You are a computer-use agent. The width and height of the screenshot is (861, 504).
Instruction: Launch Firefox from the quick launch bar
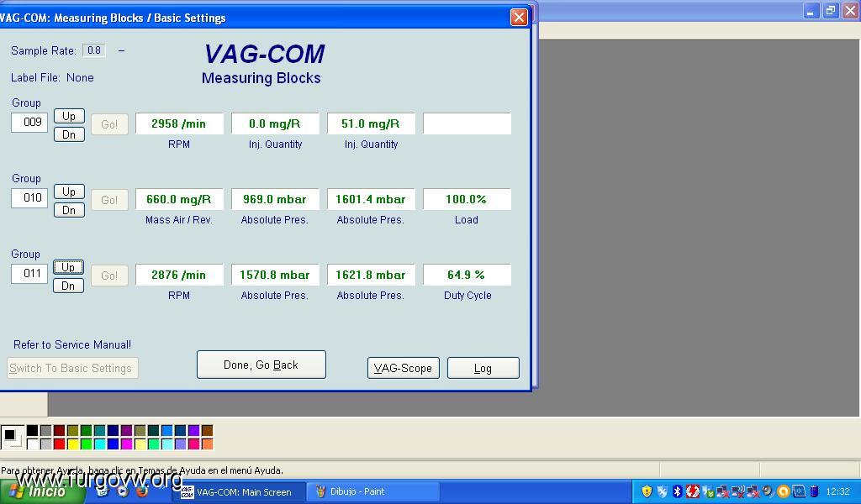(x=142, y=491)
